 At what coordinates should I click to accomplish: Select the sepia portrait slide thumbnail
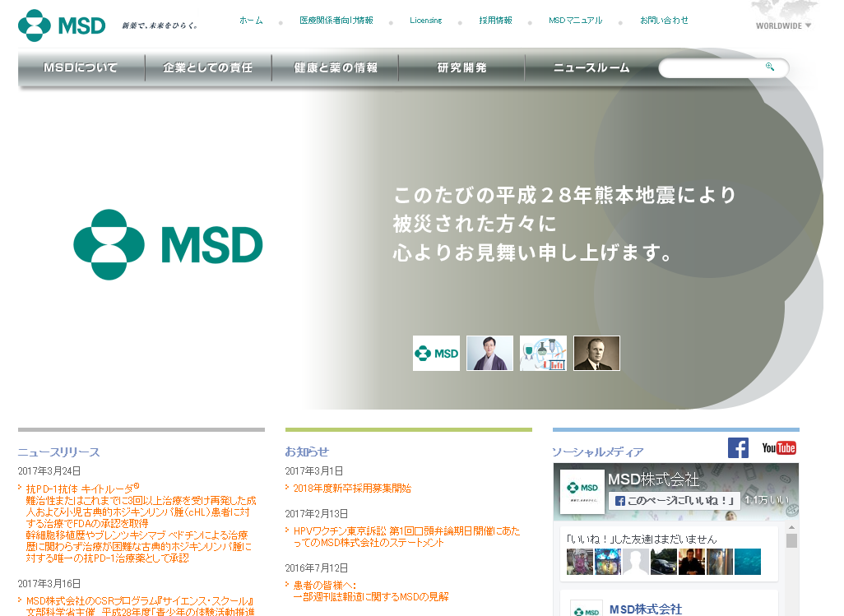(x=597, y=354)
